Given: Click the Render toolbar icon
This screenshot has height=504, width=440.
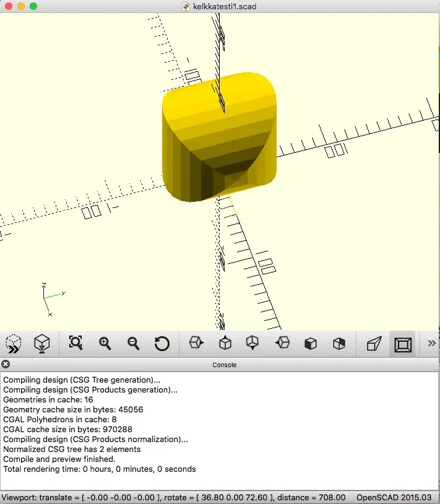Looking at the screenshot, I should (x=41, y=344).
